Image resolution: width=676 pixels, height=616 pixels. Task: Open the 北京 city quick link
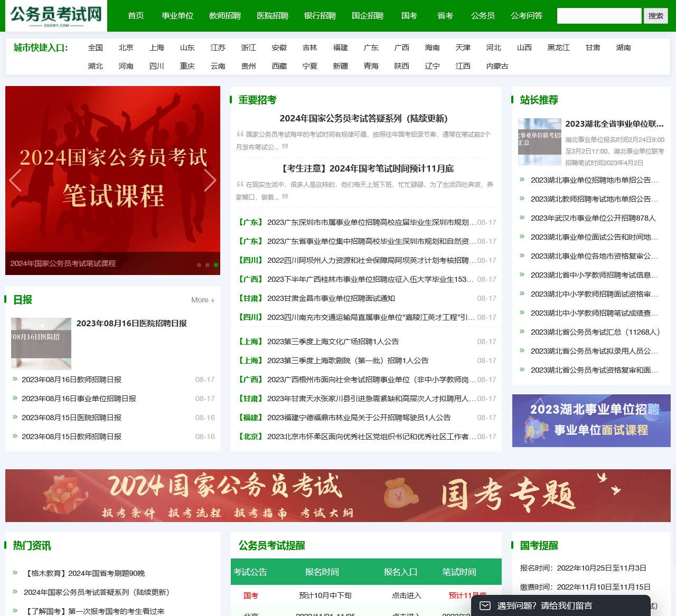pyautogui.click(x=126, y=48)
